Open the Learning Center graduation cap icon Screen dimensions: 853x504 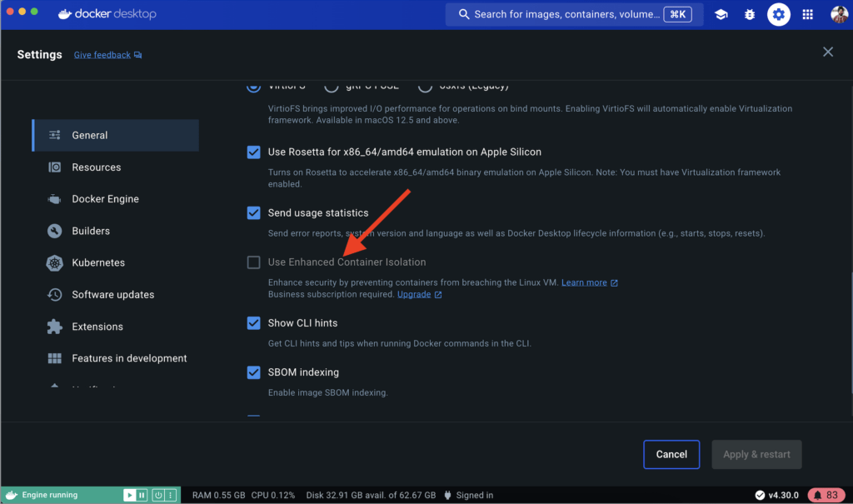pos(721,15)
